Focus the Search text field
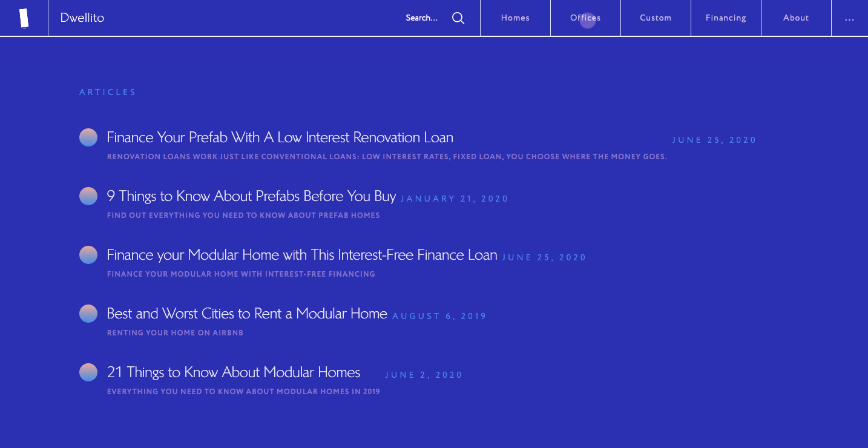 [422, 18]
